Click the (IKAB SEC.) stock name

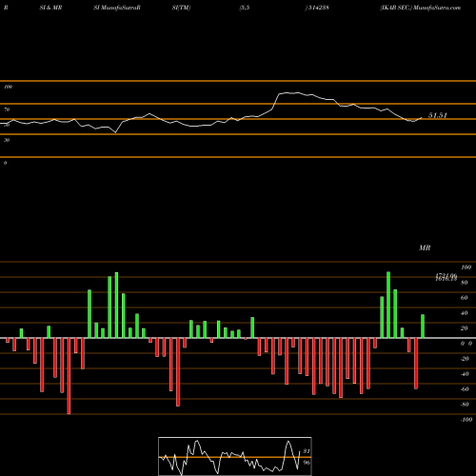pyautogui.click(x=396, y=8)
